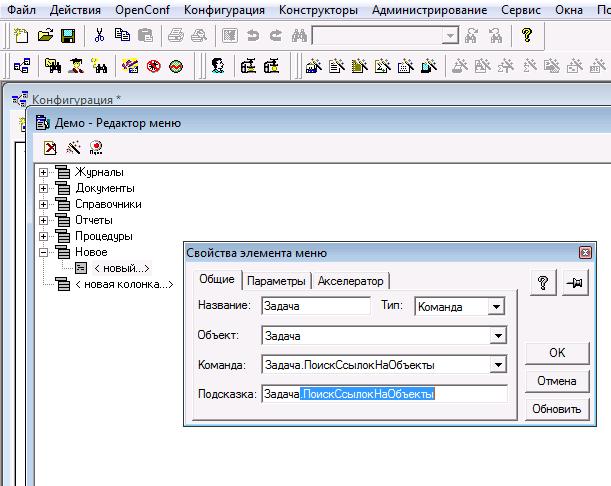Image resolution: width=611 pixels, height=486 pixels.
Task: Click the user profile head icon
Action: click(218, 66)
